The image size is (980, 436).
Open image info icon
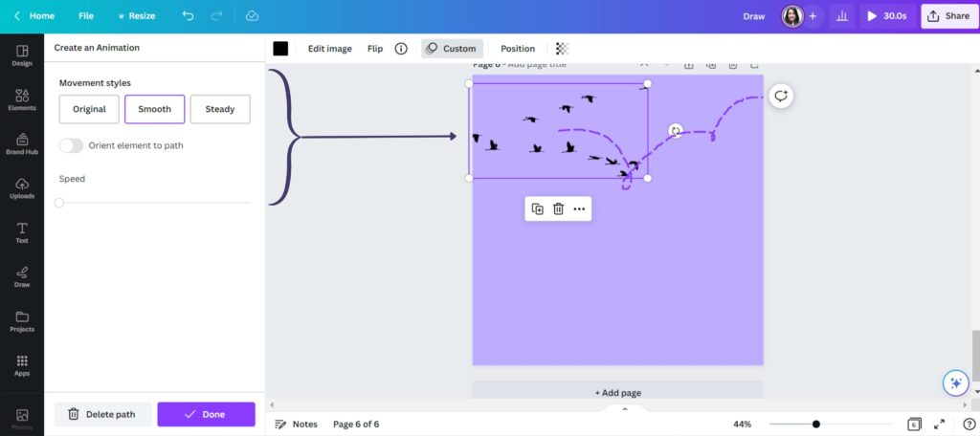pos(401,49)
